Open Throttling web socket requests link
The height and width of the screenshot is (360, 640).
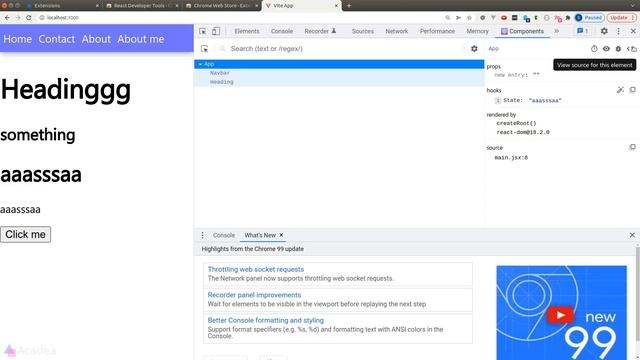pos(256,269)
